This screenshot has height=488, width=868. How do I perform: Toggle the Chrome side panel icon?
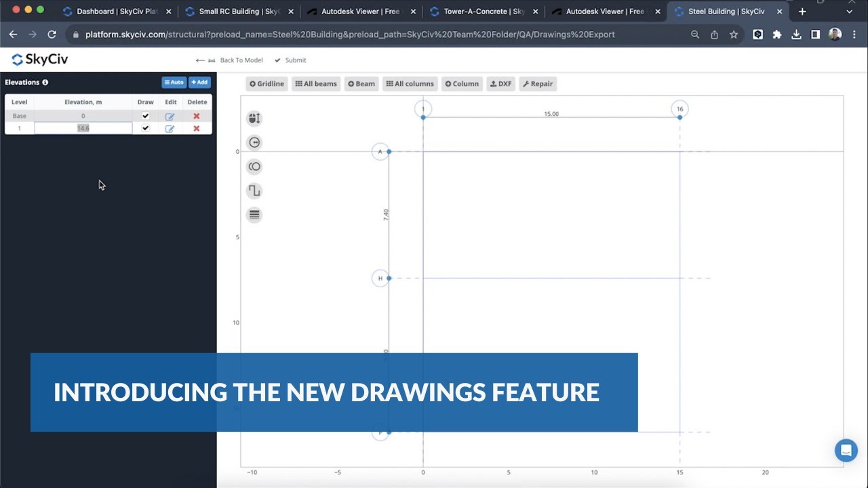click(816, 35)
